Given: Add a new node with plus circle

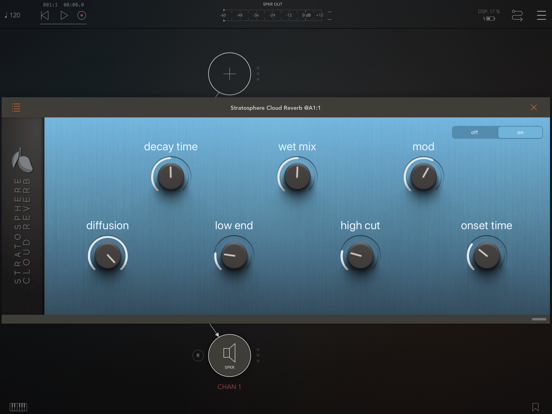Looking at the screenshot, I should 230,74.
